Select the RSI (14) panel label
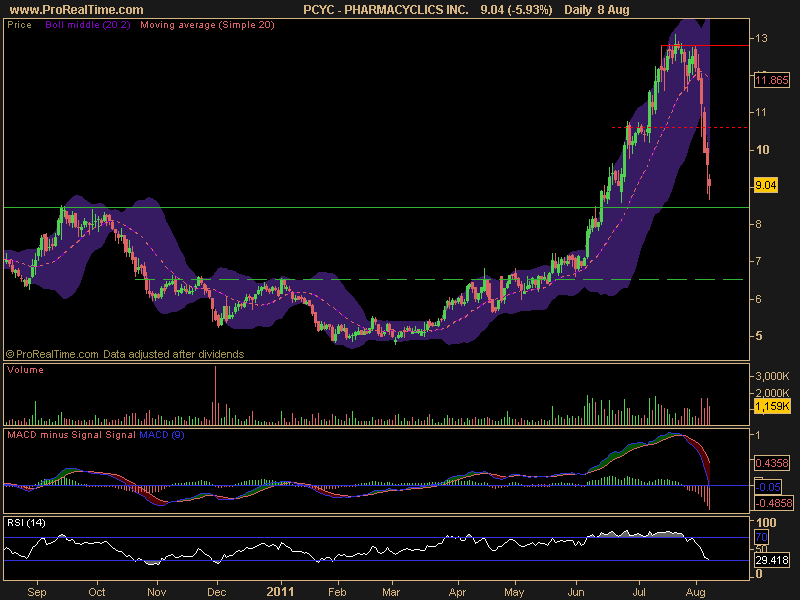Image resolution: width=800 pixels, height=600 pixels. tap(26, 522)
